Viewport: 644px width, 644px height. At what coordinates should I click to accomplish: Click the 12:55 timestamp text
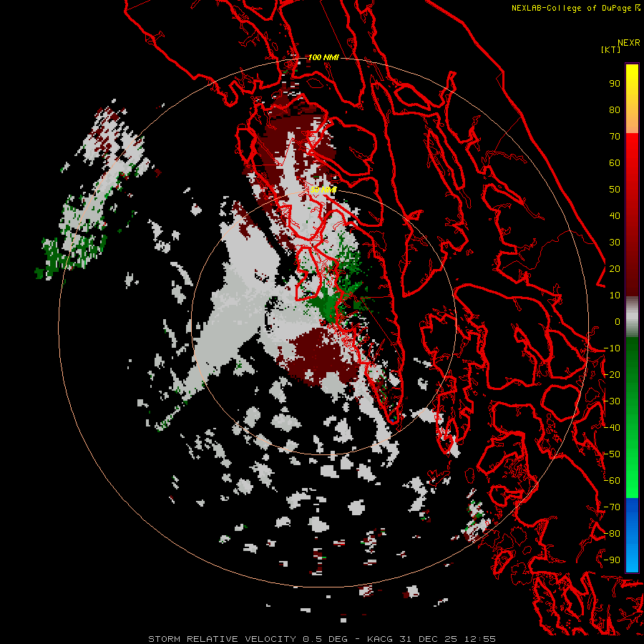coord(480,639)
